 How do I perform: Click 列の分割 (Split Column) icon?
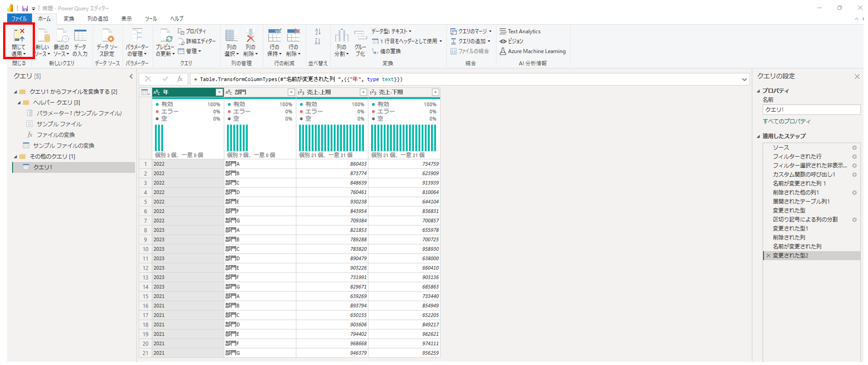[341, 35]
